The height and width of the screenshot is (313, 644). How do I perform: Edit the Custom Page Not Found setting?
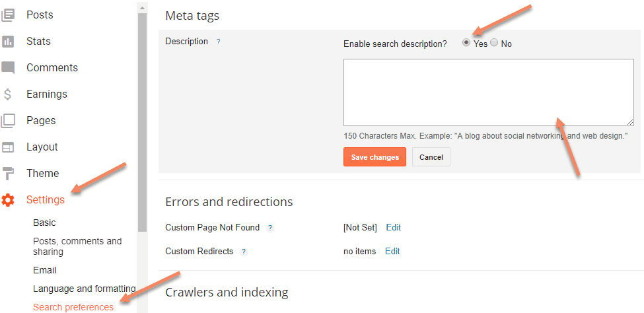393,228
